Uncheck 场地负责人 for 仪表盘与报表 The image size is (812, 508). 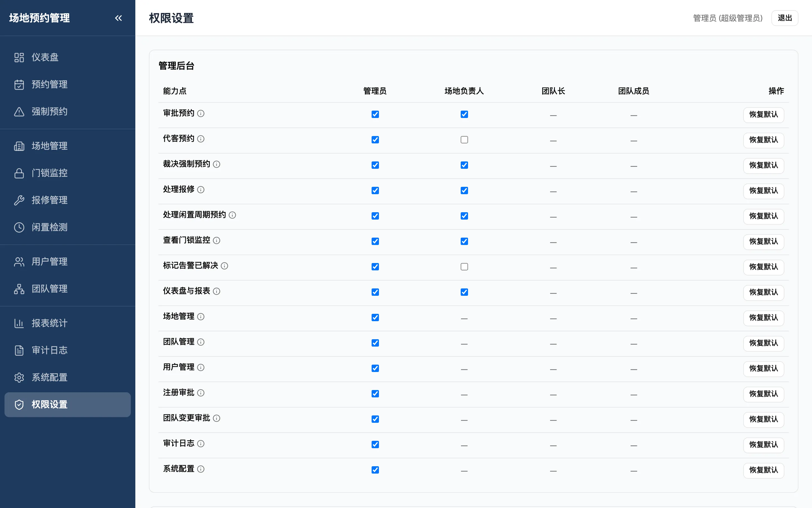(x=464, y=292)
